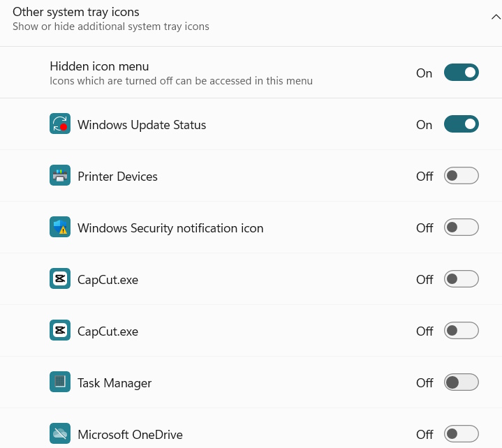Image resolution: width=502 pixels, height=448 pixels.
Task: Click the Windows Update Status icon
Action: 60,124
